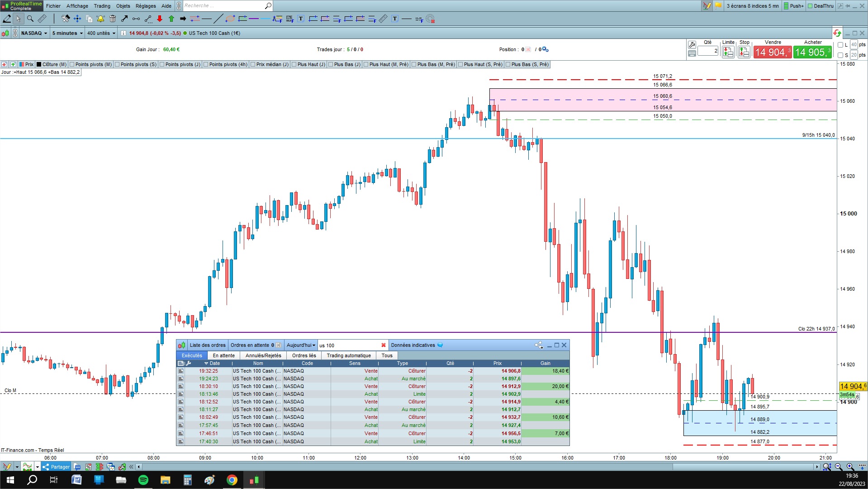Click the trash bin delete-objects icon
868x489 pixels.
tap(113, 19)
